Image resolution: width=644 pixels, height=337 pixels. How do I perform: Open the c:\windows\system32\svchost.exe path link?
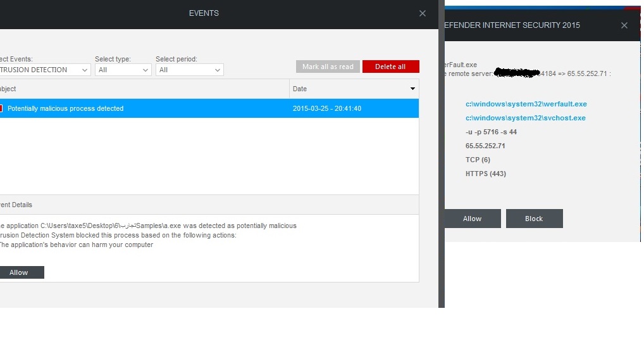tap(525, 118)
